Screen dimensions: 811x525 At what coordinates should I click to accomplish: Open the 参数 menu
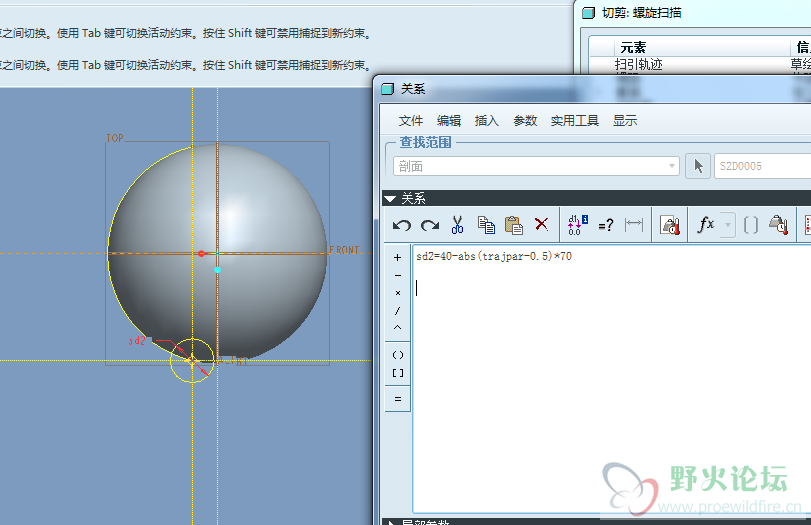(x=524, y=121)
